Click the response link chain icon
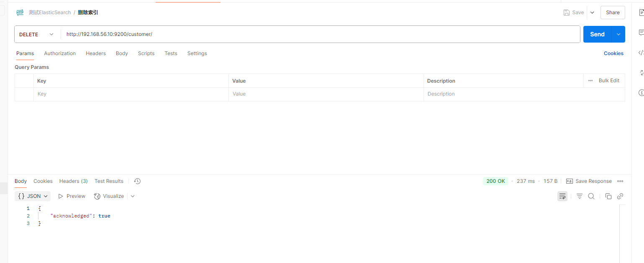The image size is (644, 263). tap(620, 196)
